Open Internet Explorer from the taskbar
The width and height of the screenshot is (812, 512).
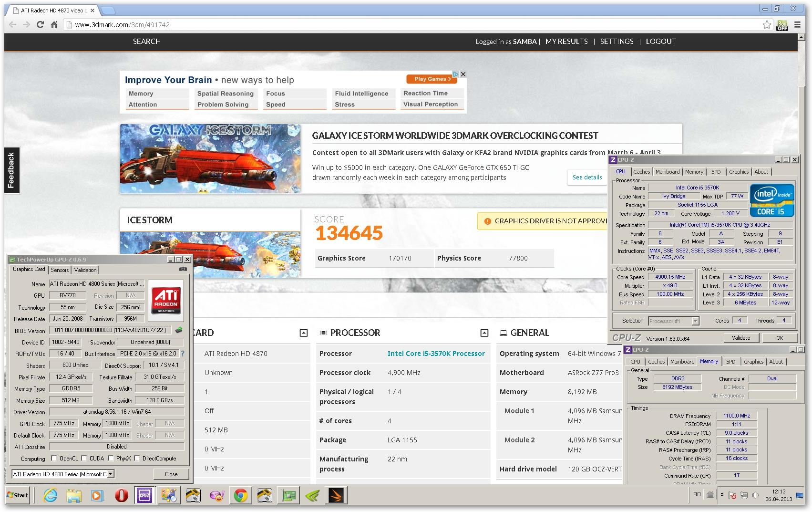pyautogui.click(x=50, y=496)
